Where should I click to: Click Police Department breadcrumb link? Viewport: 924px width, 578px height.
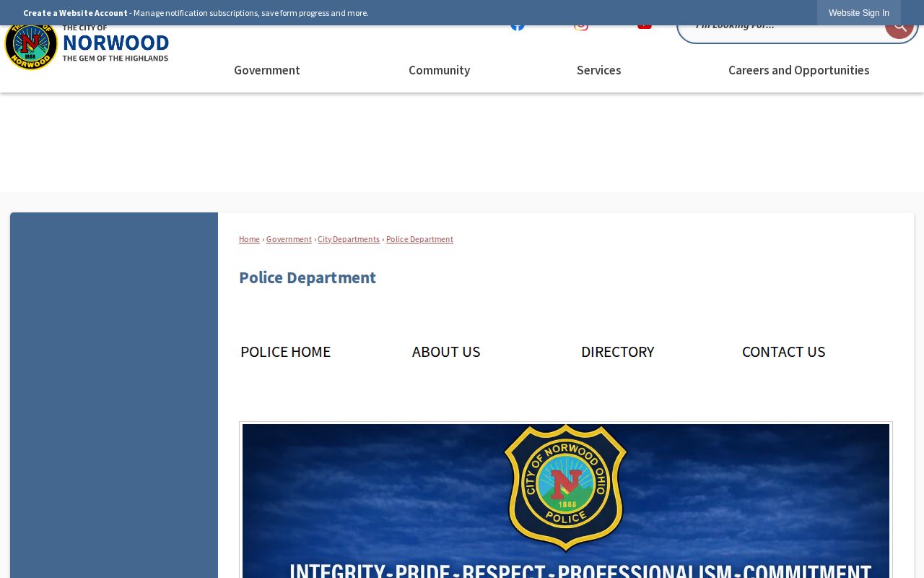[419, 239]
